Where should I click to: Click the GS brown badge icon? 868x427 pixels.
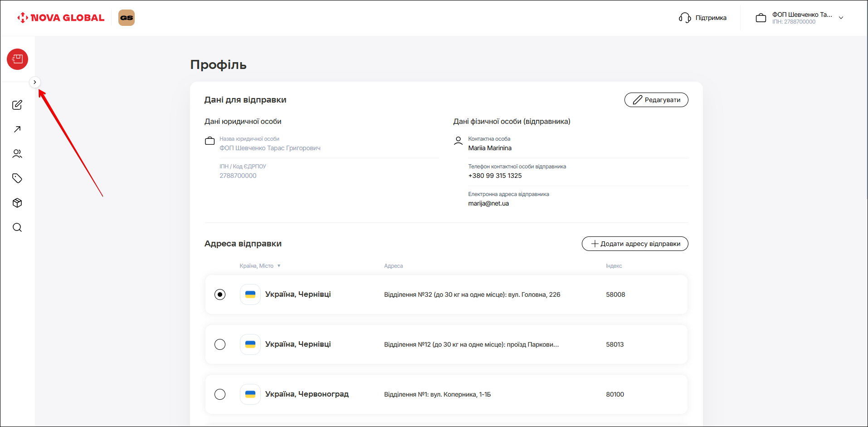click(x=127, y=18)
